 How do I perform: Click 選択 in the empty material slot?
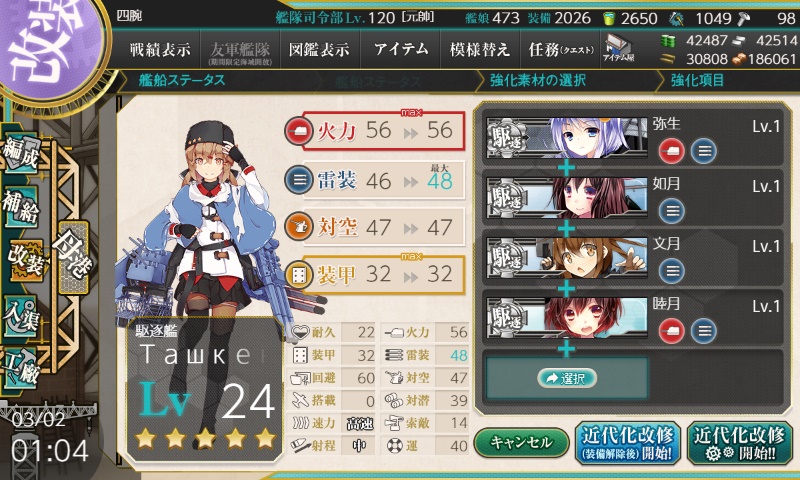tap(566, 378)
